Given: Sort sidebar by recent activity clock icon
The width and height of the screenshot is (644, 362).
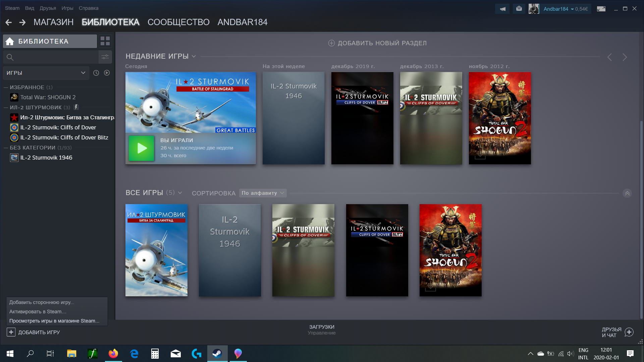Looking at the screenshot, I should point(96,73).
